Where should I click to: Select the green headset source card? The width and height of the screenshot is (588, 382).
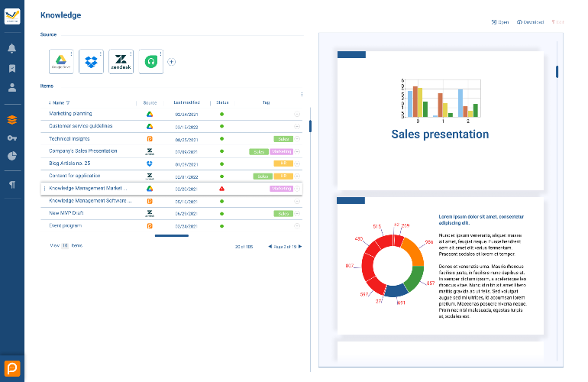[150, 62]
